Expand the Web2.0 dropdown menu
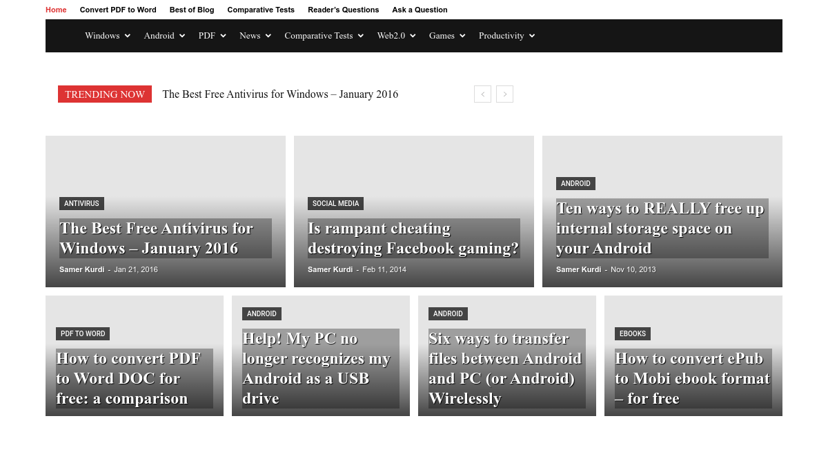This screenshot has width=828, height=465. pos(396,36)
